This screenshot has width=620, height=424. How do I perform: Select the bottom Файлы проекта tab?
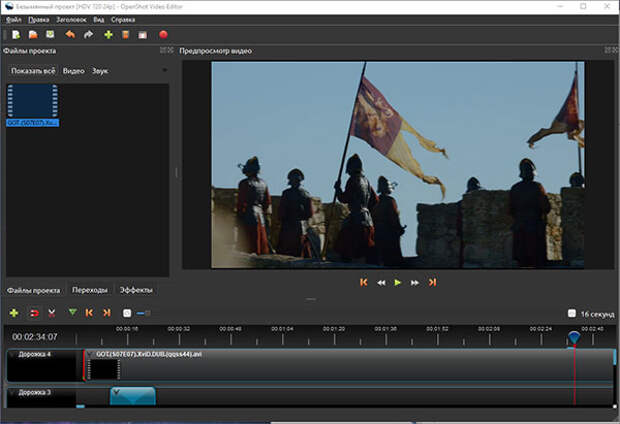(34, 290)
